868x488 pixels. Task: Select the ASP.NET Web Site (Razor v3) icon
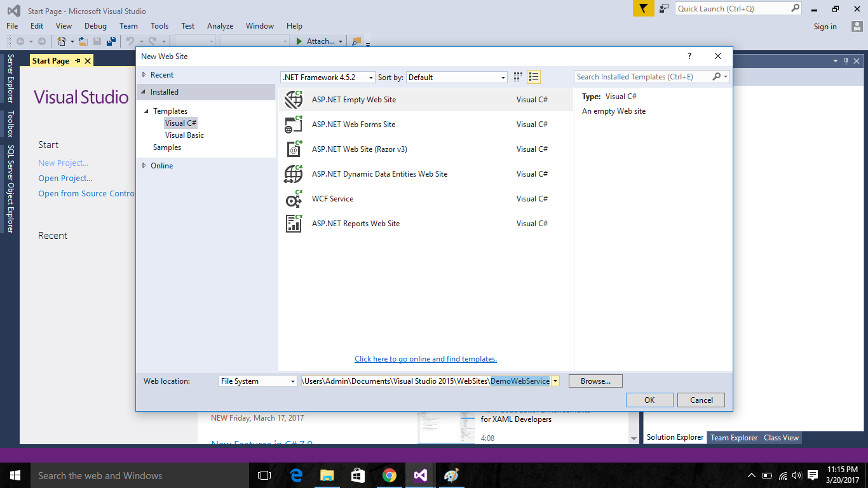point(294,149)
